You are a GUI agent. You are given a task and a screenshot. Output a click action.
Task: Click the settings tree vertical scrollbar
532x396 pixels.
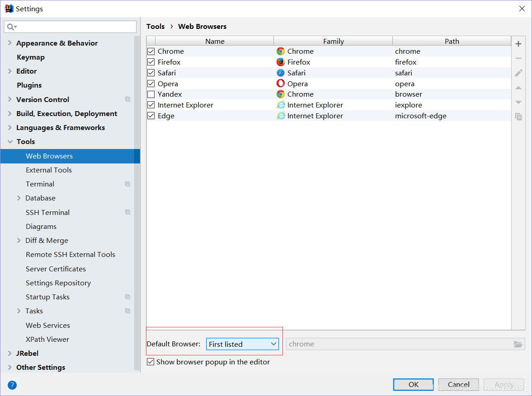click(x=137, y=204)
